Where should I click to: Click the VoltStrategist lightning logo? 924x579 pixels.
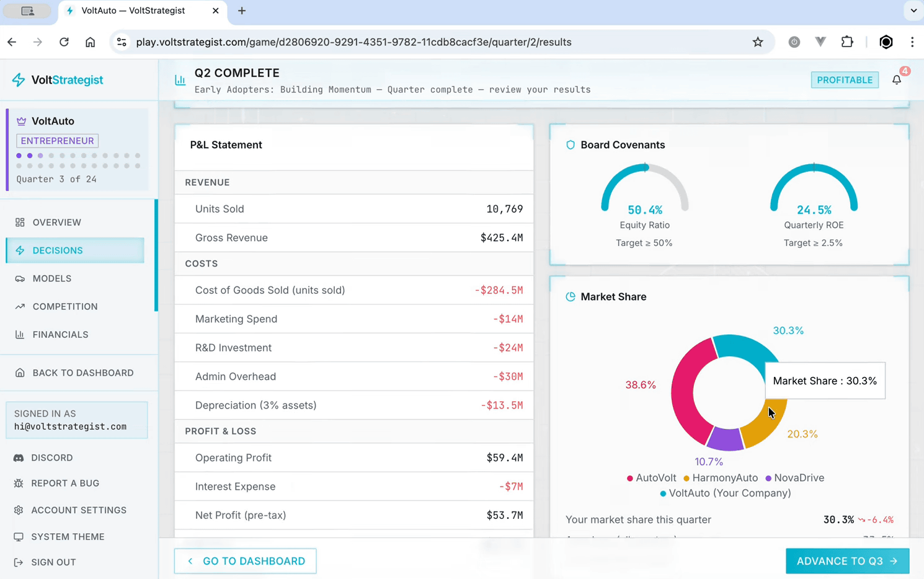click(19, 80)
